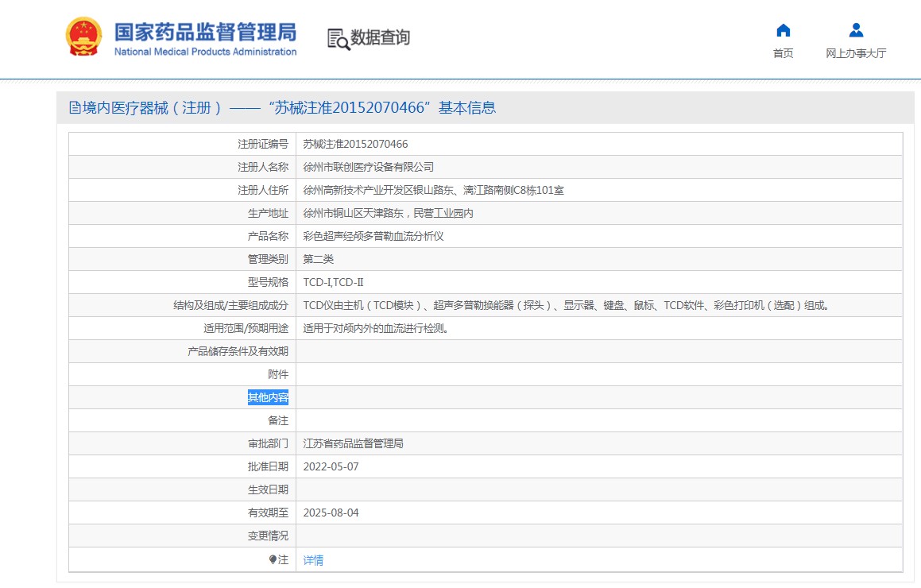The height and width of the screenshot is (588, 921).
Task: Select registration number value 苏械注准20152070466 in table
Action: (x=355, y=144)
